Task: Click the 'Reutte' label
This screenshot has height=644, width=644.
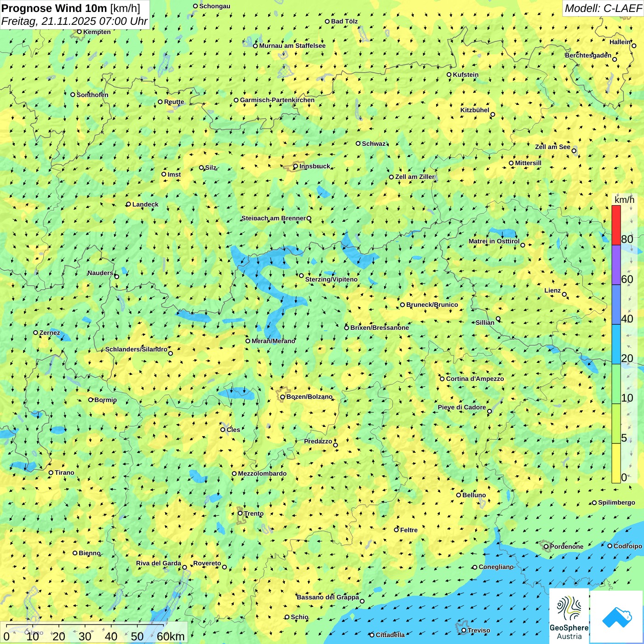Action: tap(174, 102)
